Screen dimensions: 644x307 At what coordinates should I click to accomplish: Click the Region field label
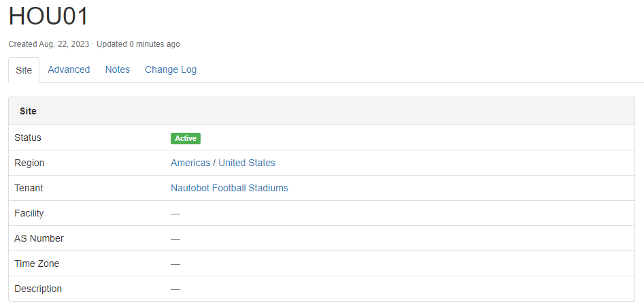tap(29, 163)
